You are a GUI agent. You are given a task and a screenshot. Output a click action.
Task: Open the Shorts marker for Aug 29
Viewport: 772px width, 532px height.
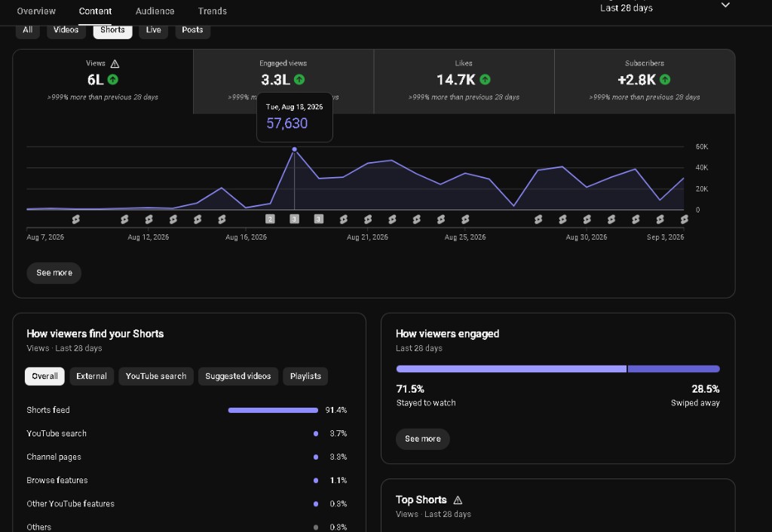point(562,219)
